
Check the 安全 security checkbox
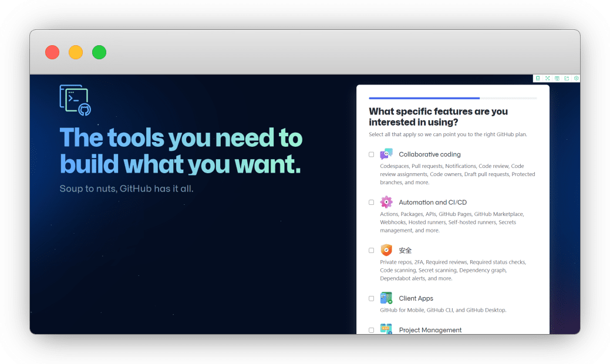[371, 251]
